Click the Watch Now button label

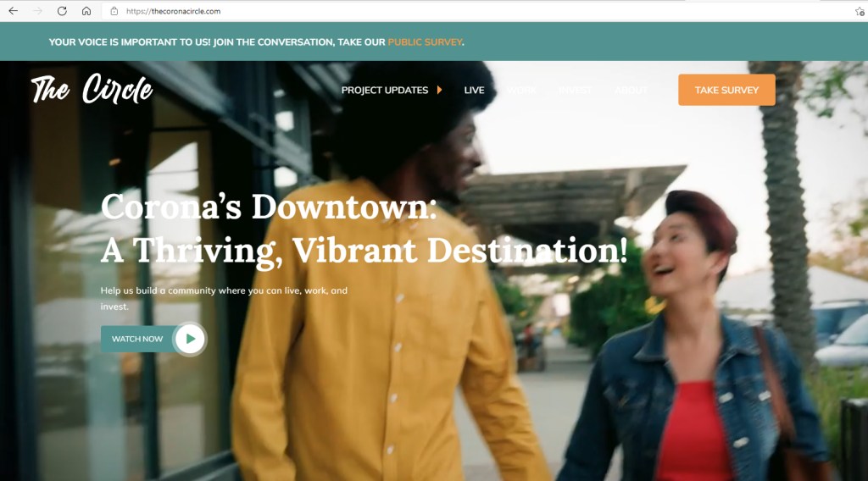[x=137, y=339]
